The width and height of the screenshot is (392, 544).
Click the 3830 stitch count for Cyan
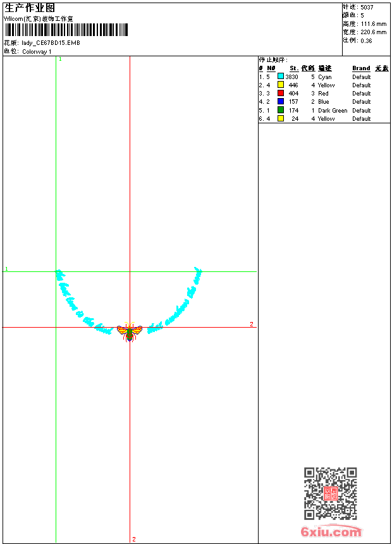coord(291,77)
